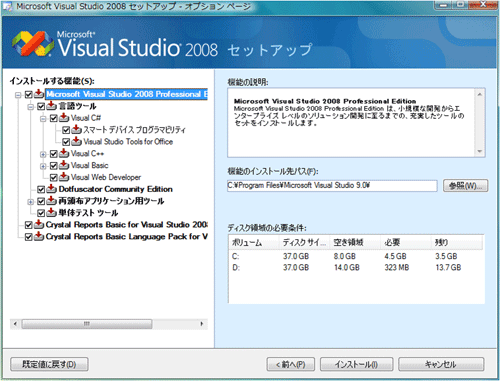Go back with the < 前へ(P) button

tap(291, 364)
